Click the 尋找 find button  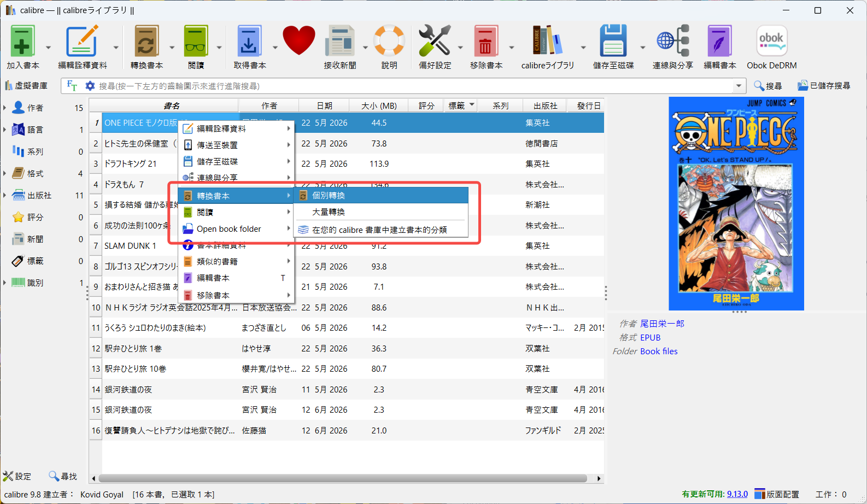[63, 476]
